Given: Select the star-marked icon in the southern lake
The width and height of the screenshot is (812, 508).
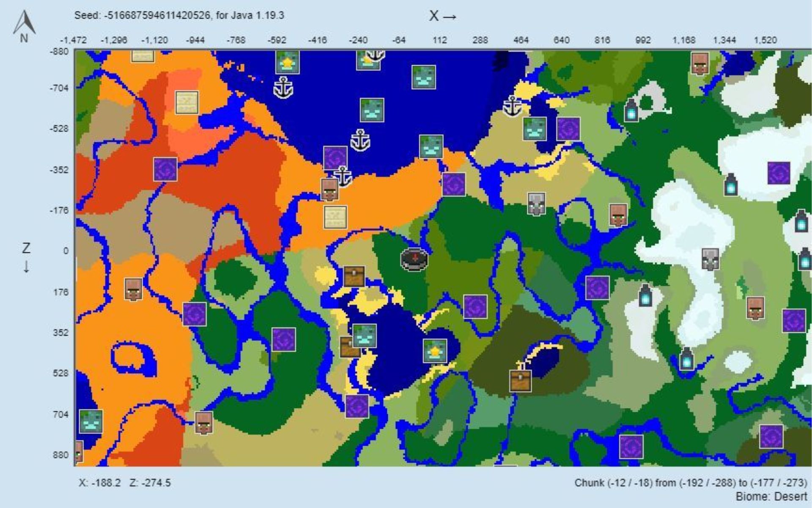Looking at the screenshot, I should 435,351.
